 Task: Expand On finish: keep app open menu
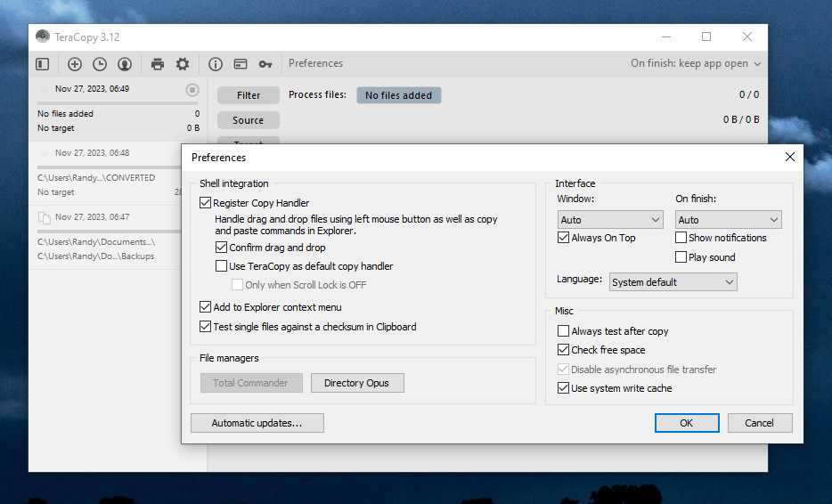[696, 63]
